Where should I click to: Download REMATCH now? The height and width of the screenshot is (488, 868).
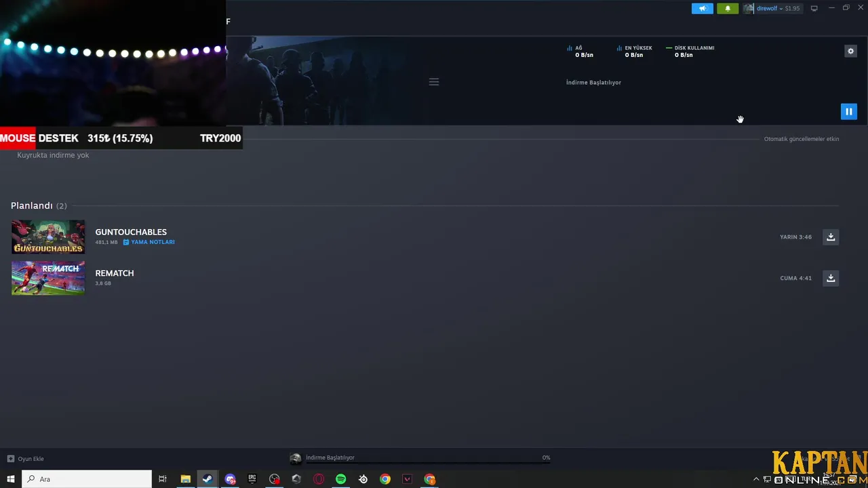pos(831,278)
